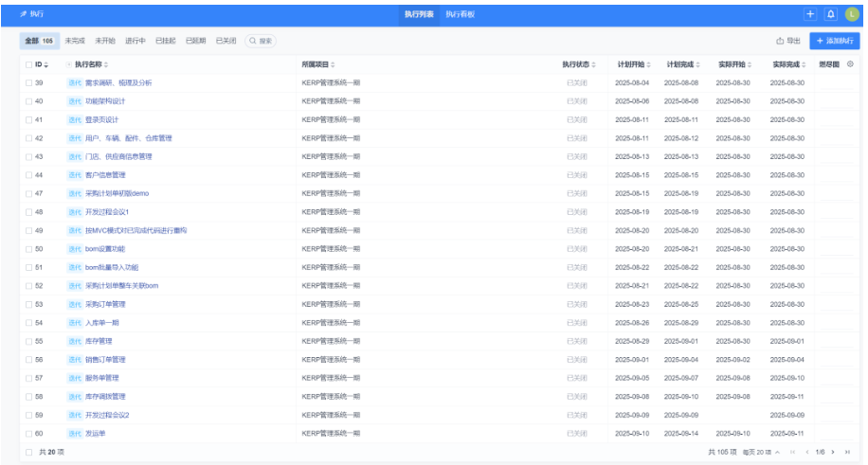This screenshot has width=868, height=465.
Task: Filter by 已延期 tab
Action: (x=195, y=41)
